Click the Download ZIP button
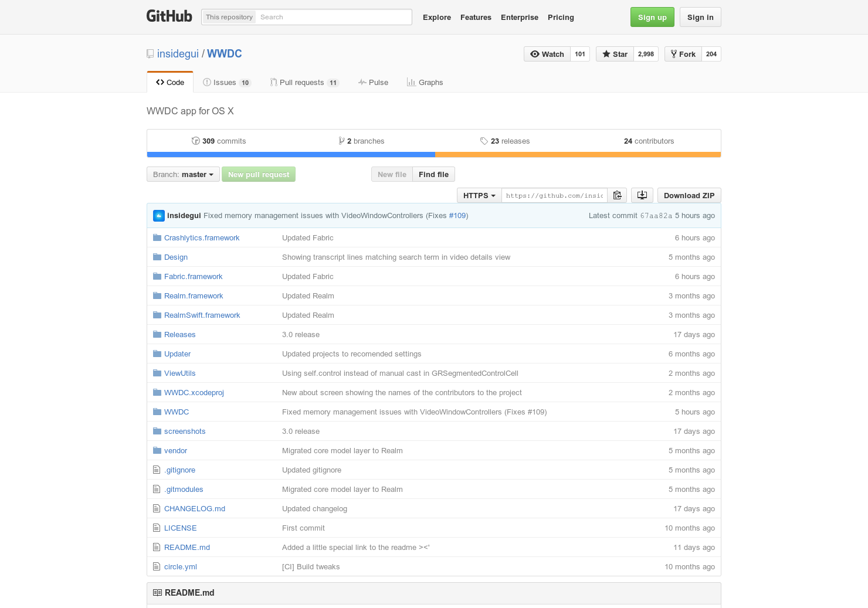868x608 pixels. (689, 195)
